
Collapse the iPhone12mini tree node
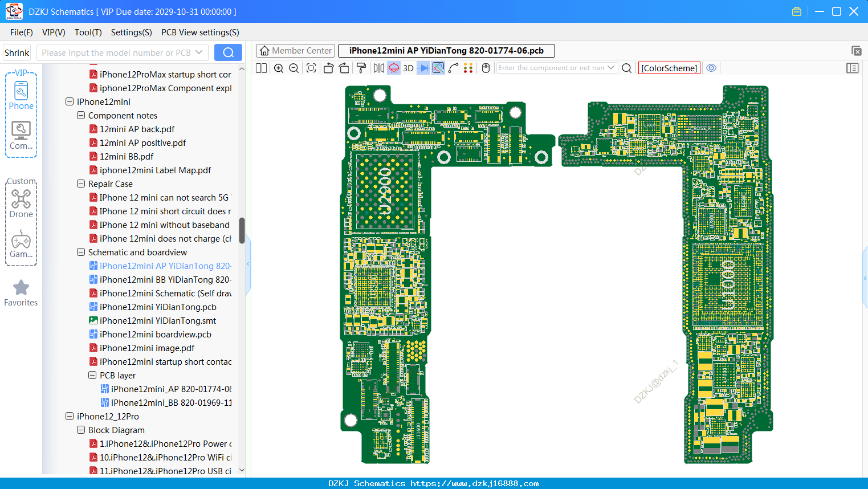pyautogui.click(x=70, y=101)
